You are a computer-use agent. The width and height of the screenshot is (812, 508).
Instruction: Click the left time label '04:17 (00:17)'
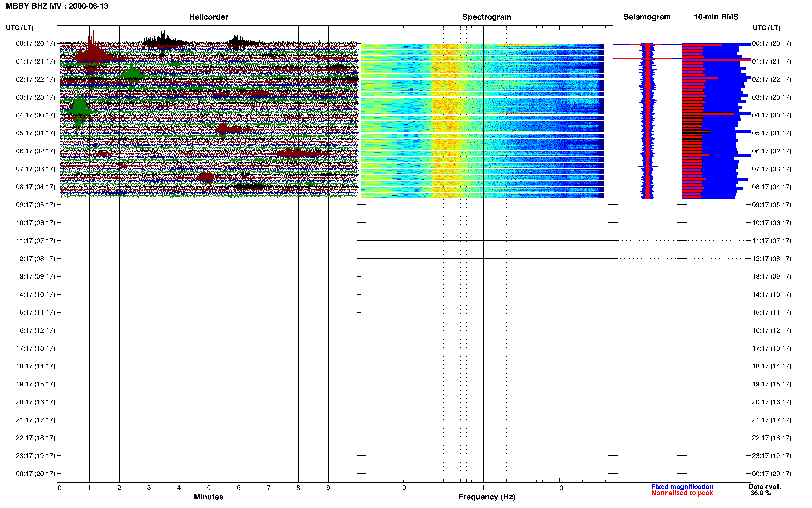point(35,115)
